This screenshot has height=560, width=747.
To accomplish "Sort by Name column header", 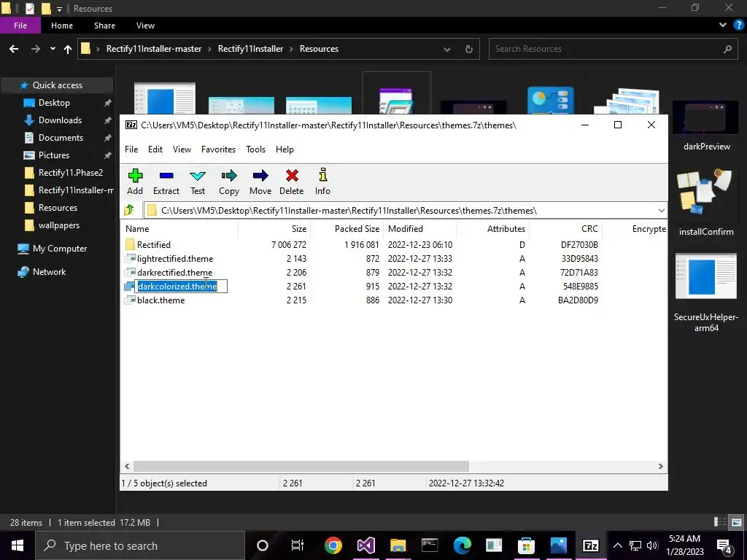I will pyautogui.click(x=179, y=229).
